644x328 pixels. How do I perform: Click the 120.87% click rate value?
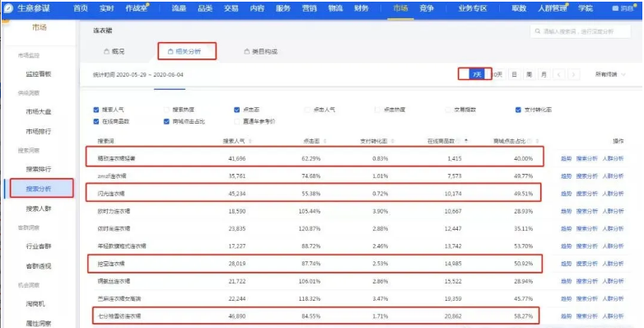pos(310,228)
